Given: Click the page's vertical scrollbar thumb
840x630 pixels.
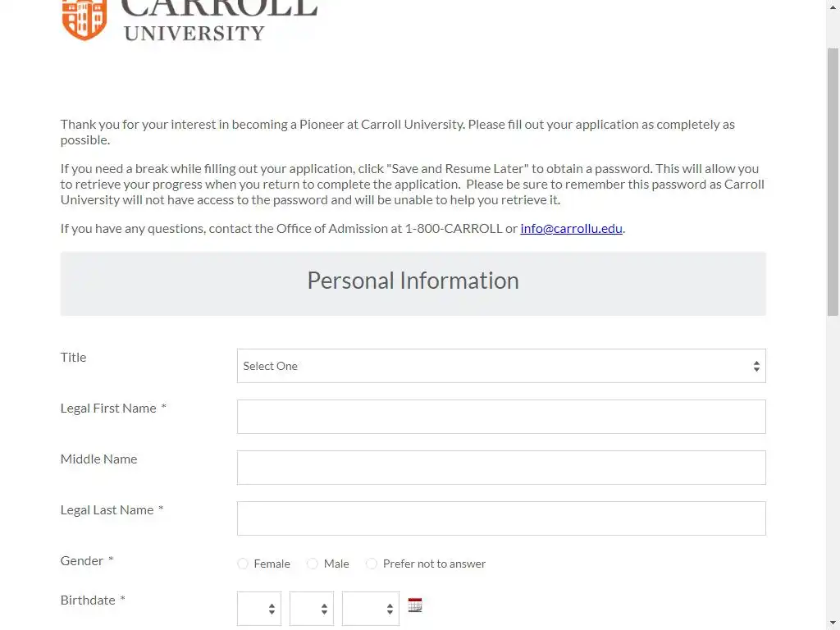Looking at the screenshot, I should [x=833, y=180].
